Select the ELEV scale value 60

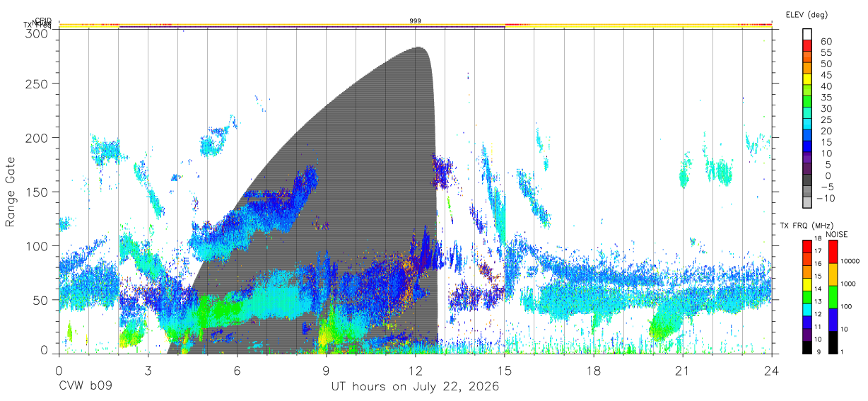pyautogui.click(x=826, y=41)
